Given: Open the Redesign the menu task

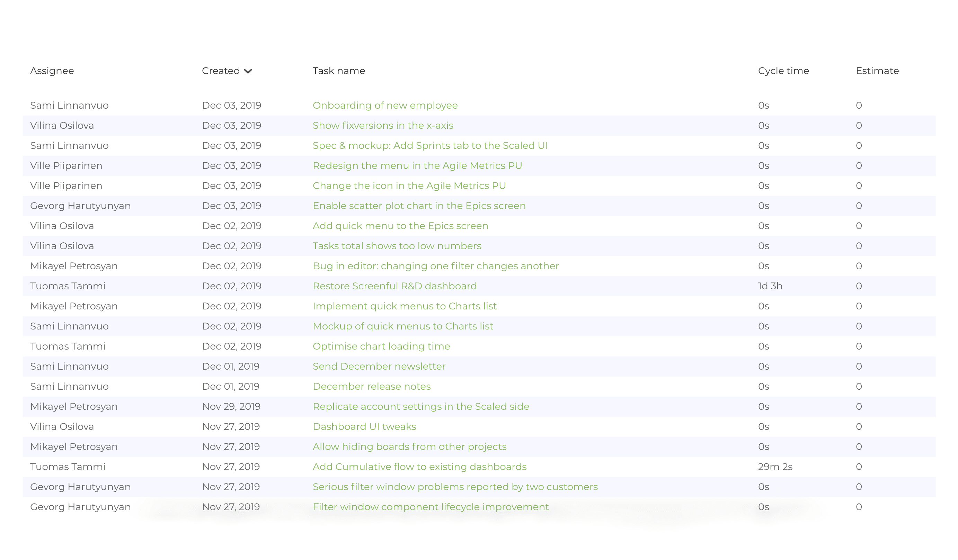Looking at the screenshot, I should (417, 165).
